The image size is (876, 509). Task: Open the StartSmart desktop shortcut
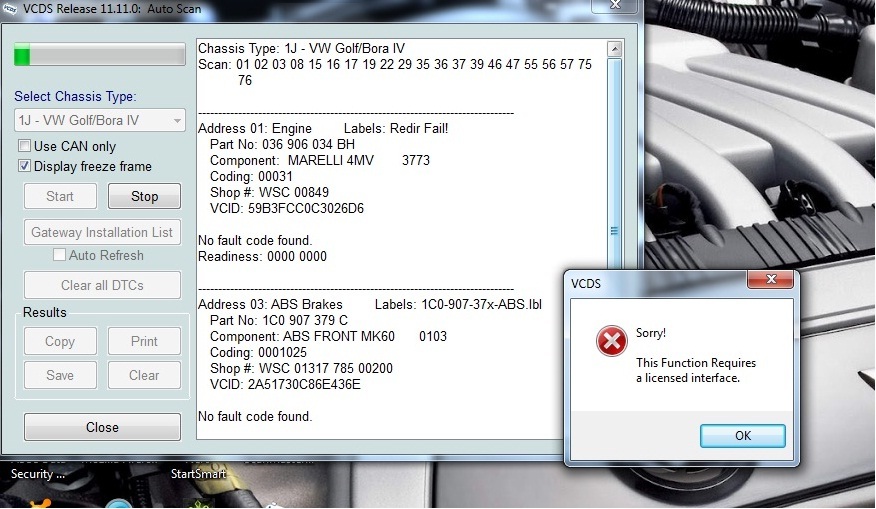[x=198, y=474]
